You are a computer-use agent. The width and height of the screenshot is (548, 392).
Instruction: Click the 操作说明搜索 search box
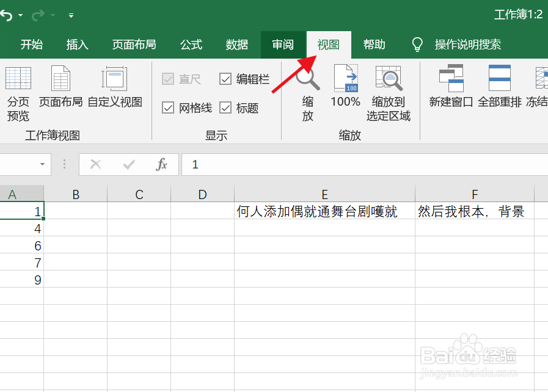pos(467,45)
